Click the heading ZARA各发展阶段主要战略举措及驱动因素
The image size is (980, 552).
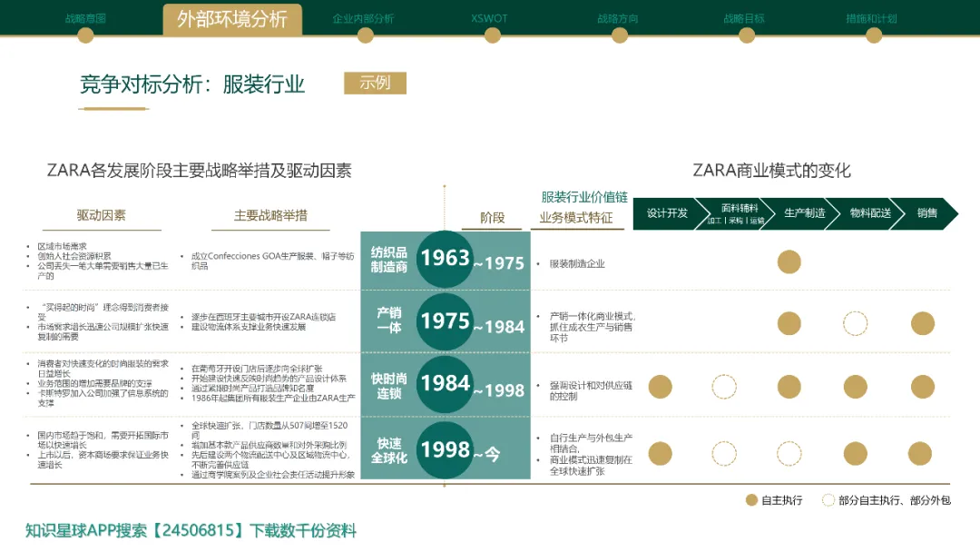pyautogui.click(x=200, y=170)
